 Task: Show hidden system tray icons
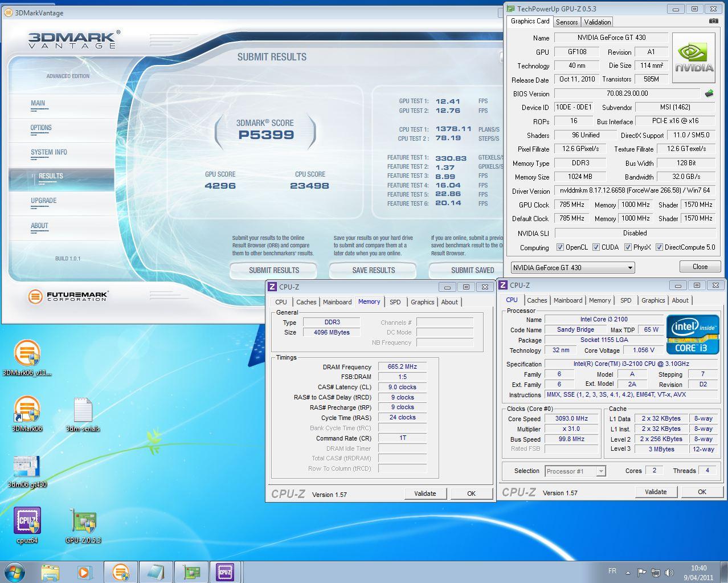click(x=628, y=572)
